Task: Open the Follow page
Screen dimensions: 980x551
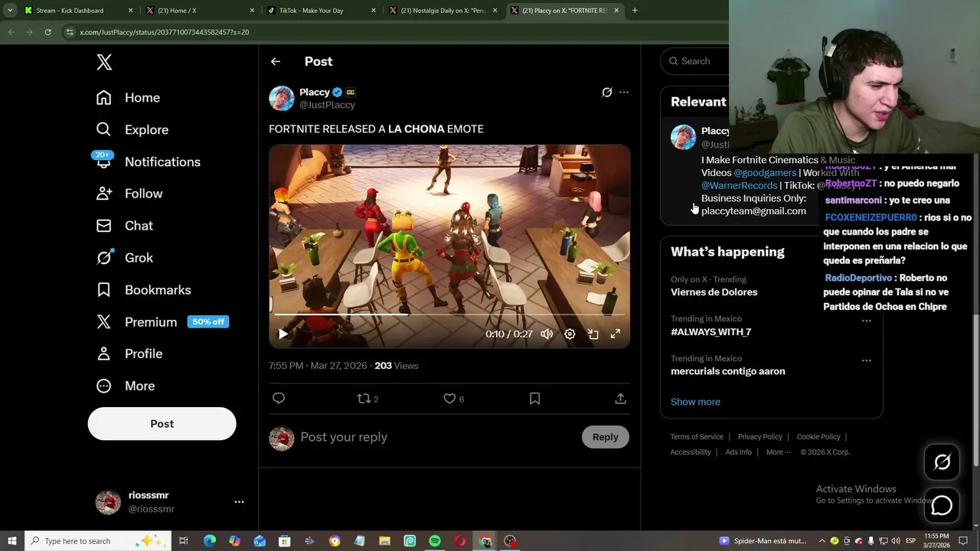Action: tap(129, 194)
